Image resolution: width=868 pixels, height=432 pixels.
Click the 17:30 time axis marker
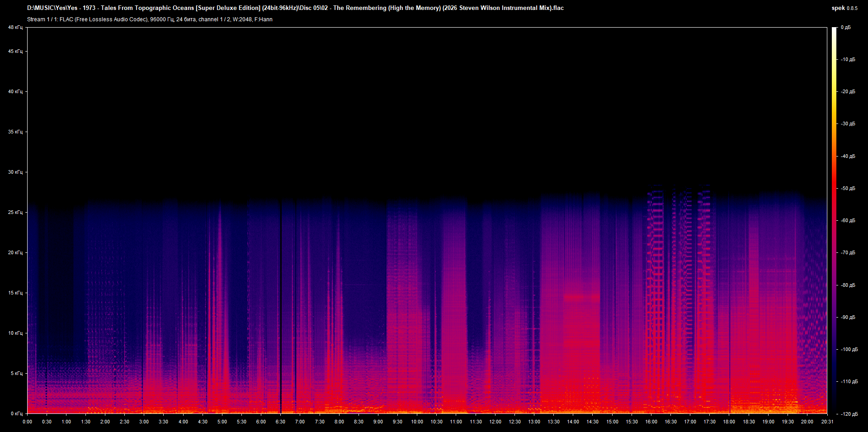pos(709,422)
